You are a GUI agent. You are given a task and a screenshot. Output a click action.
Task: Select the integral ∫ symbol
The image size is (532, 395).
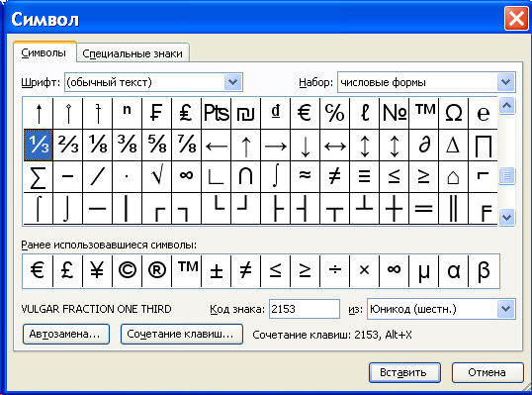point(275,176)
